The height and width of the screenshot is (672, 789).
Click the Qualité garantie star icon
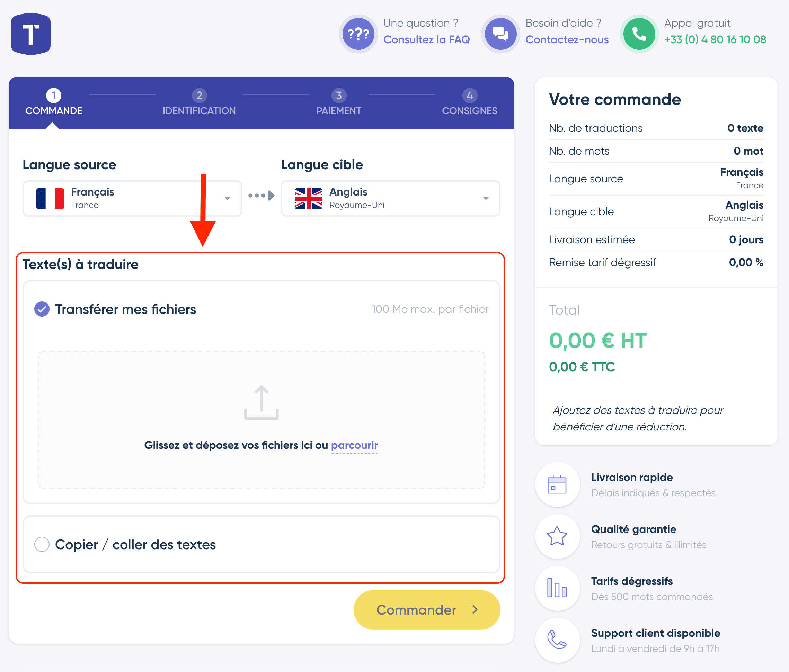click(557, 536)
